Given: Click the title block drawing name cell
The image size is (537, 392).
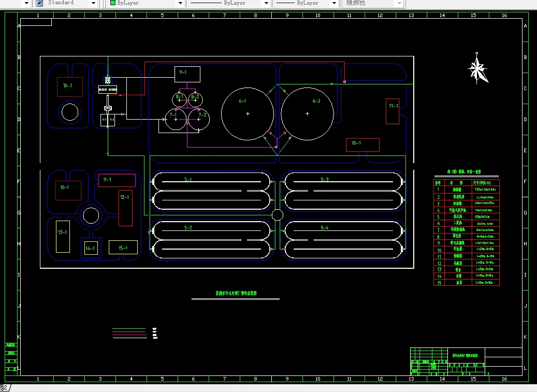Looking at the screenshot, I should click(x=466, y=355).
